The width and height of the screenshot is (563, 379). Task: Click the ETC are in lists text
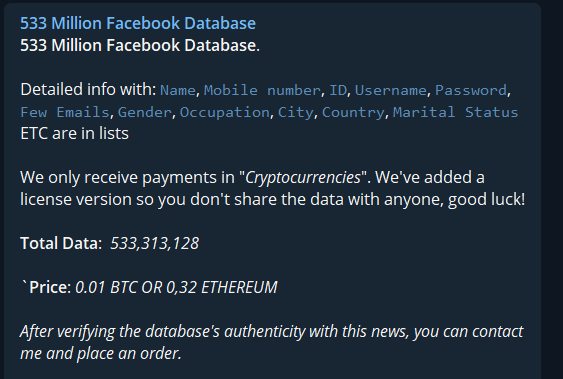click(x=74, y=134)
